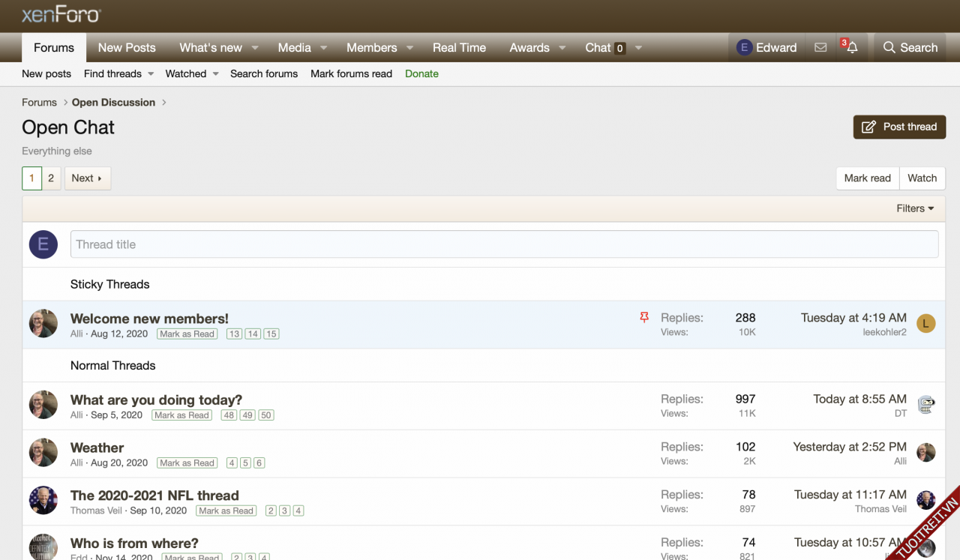960x560 pixels.
Task: Click the Post thread button
Action: point(899,127)
